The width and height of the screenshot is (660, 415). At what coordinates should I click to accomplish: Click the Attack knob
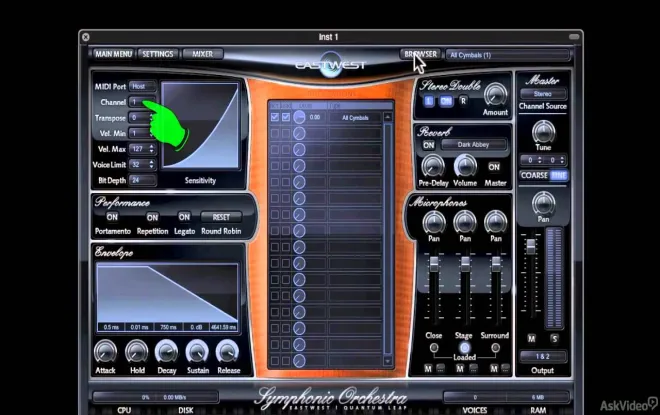[105, 352]
